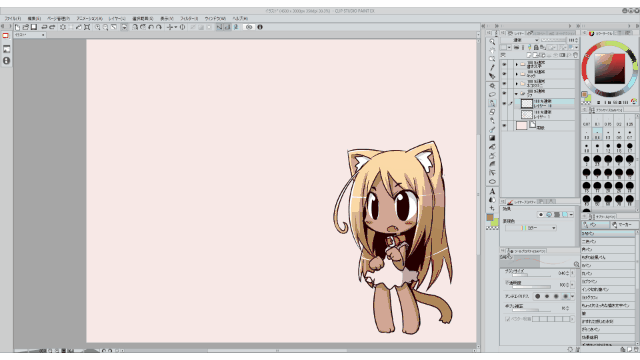
Task: Select the Lasso selection tool
Action: pyautogui.click(x=492, y=95)
